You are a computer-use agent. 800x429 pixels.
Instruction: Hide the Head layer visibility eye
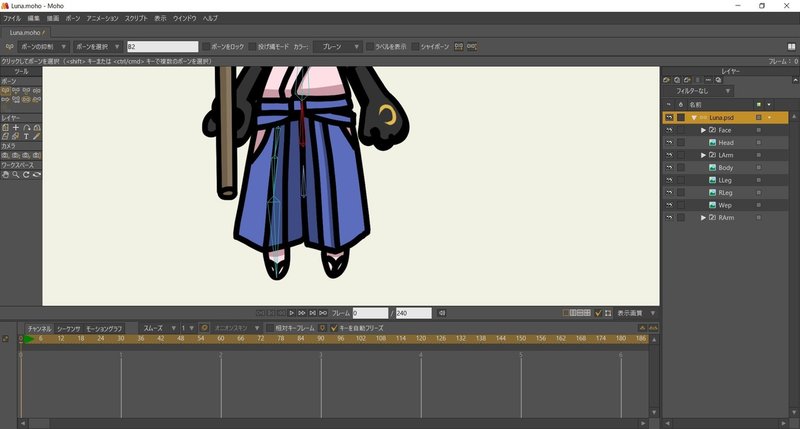[669, 143]
